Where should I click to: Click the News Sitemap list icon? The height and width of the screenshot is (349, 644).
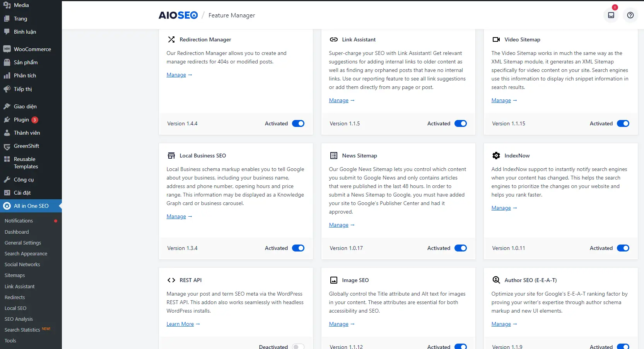coord(334,156)
